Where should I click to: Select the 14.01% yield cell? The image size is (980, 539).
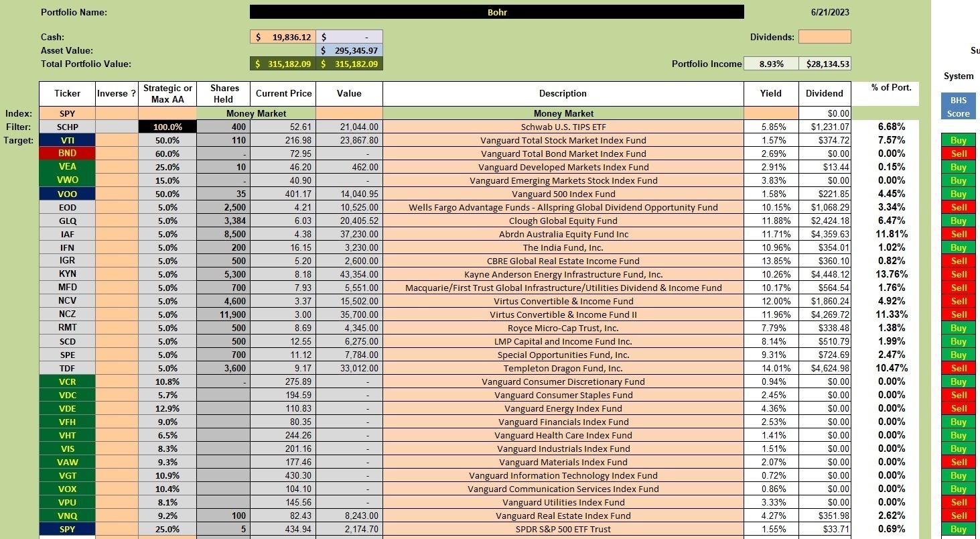point(771,368)
